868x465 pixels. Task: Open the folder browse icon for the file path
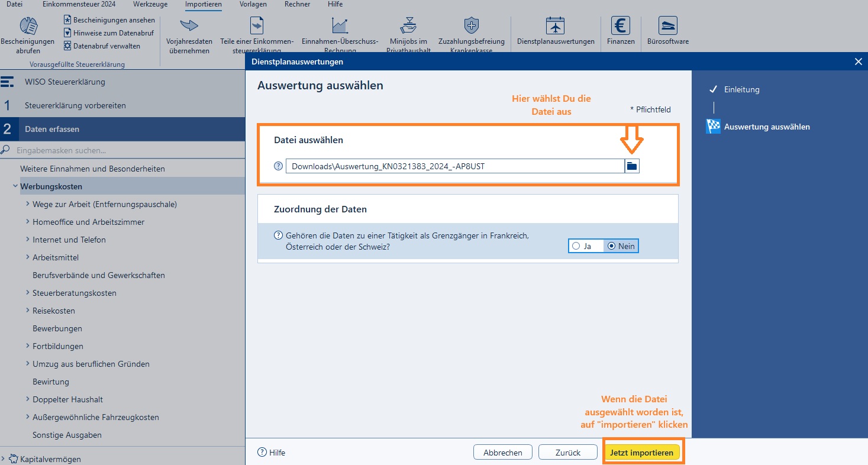632,166
